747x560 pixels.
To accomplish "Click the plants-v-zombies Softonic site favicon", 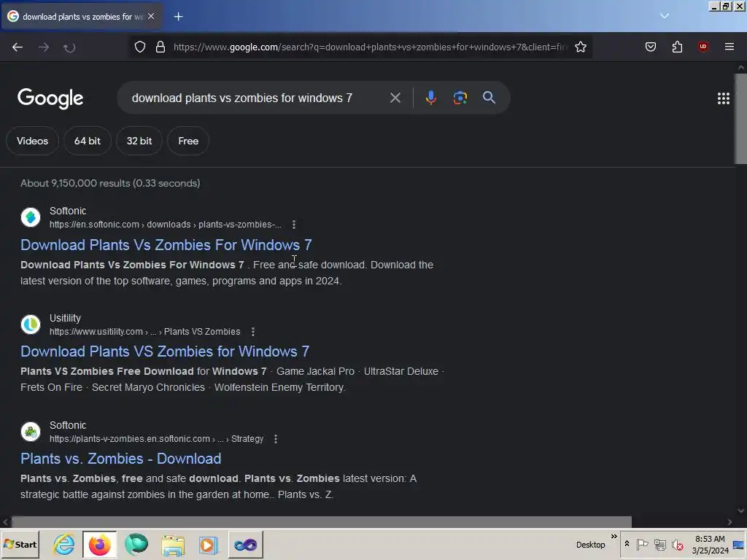I will tap(31, 432).
